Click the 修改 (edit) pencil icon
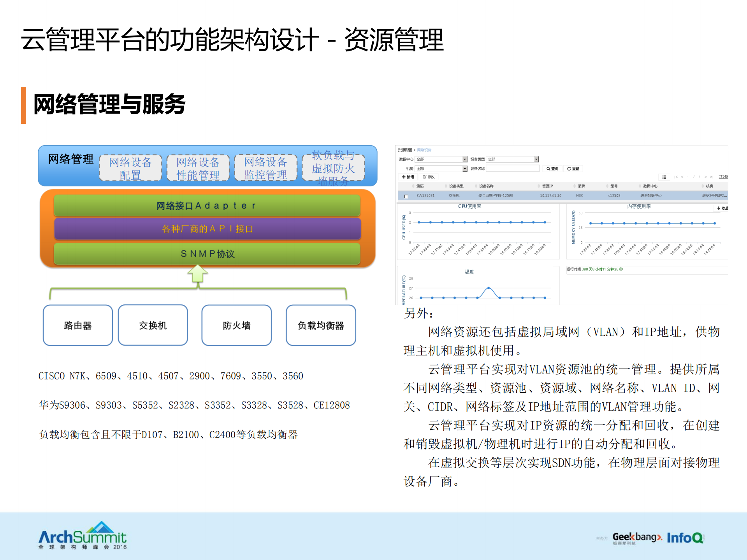Image resolution: width=747 pixels, height=560 pixels. pyautogui.click(x=425, y=177)
